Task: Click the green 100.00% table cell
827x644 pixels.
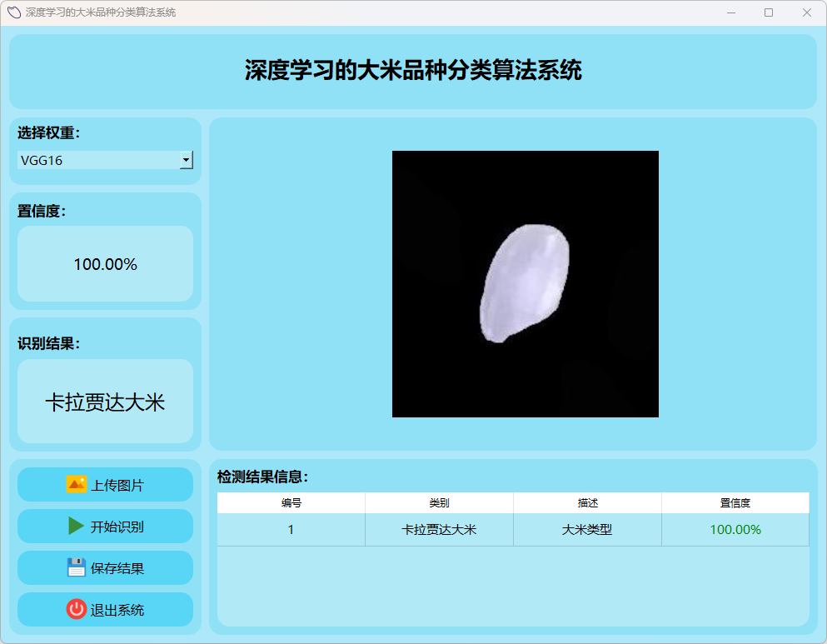Action: 735,530
